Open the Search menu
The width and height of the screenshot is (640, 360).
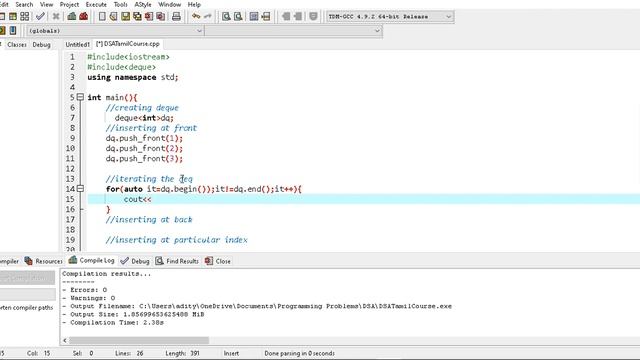[24, 4]
